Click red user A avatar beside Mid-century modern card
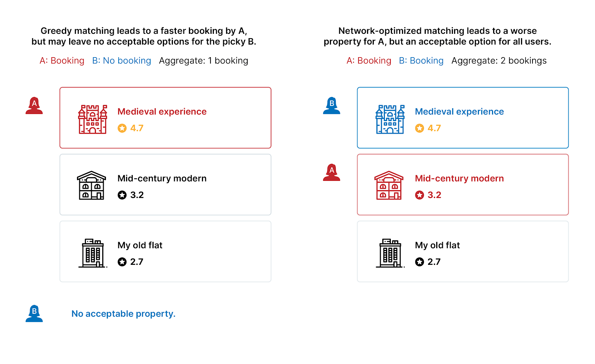The height and width of the screenshot is (364, 595). point(332,172)
